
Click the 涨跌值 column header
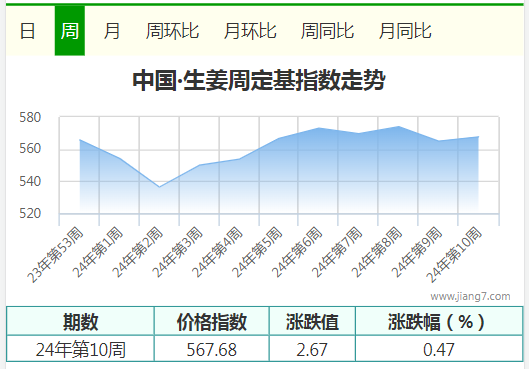click(312, 321)
